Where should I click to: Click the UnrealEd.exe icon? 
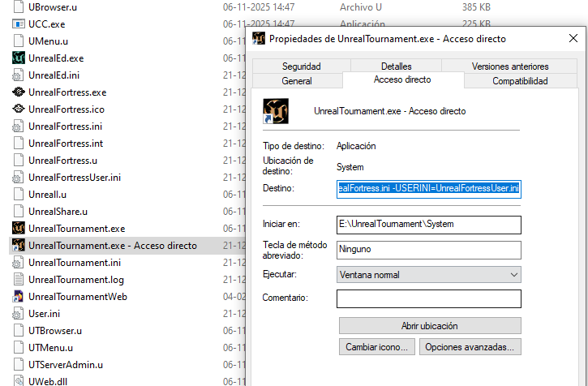pos(19,58)
